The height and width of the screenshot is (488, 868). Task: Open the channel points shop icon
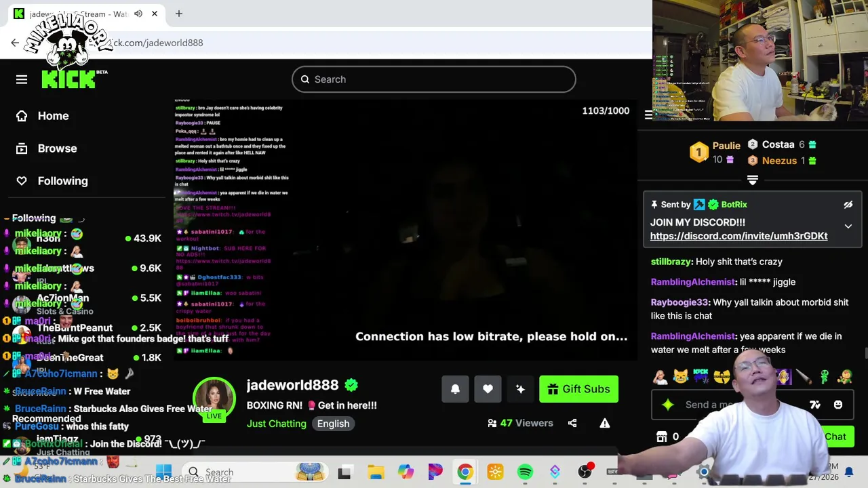(662, 437)
